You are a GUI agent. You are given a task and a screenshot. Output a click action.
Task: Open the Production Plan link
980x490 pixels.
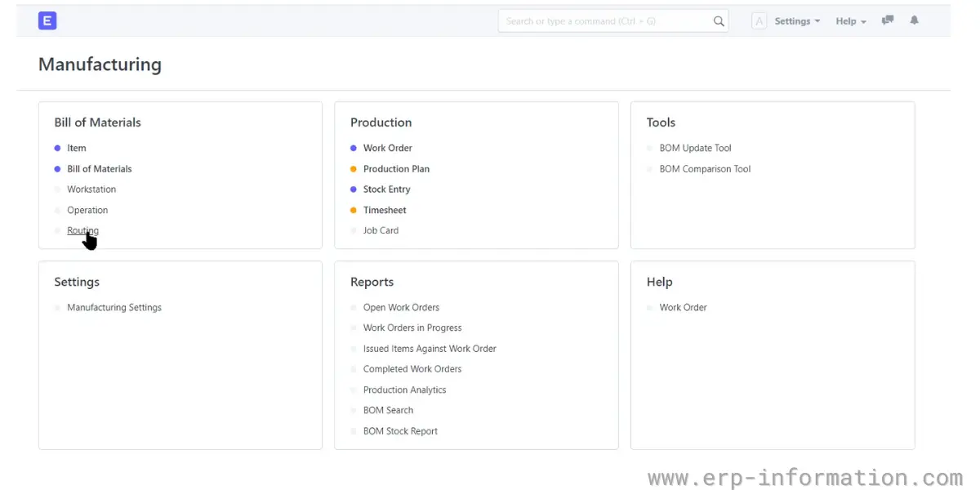pyautogui.click(x=396, y=169)
